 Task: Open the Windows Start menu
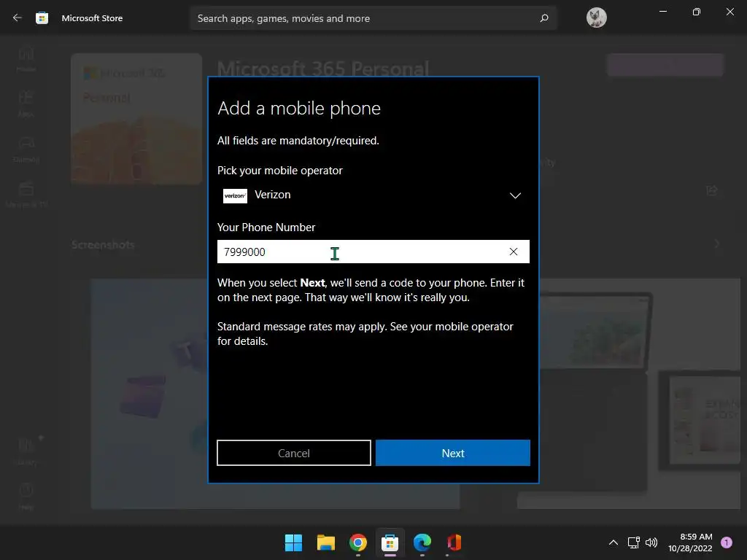tap(293, 542)
